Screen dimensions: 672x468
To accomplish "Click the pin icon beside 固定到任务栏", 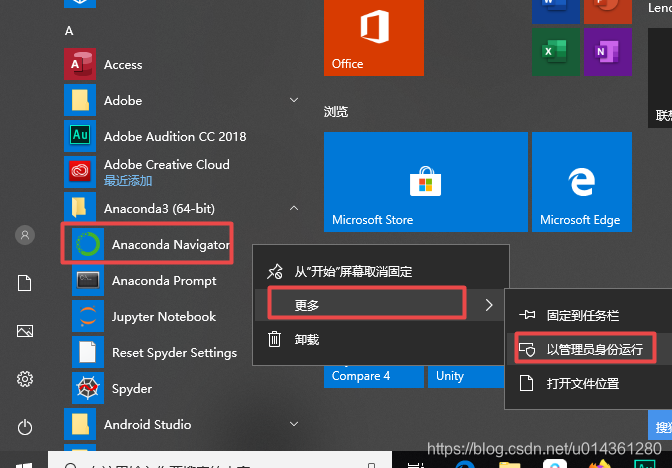I will click(x=527, y=315).
